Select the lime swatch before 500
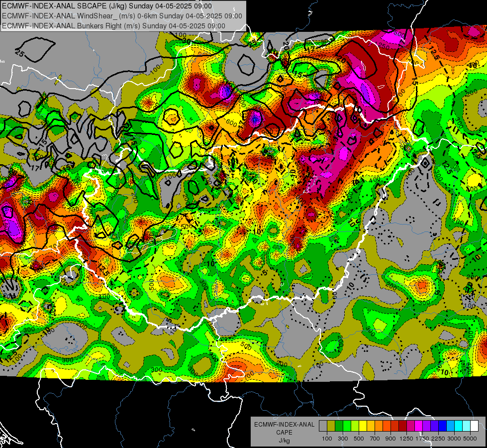Image resolution: width=487 pixels, height=448 pixels. 355,426
